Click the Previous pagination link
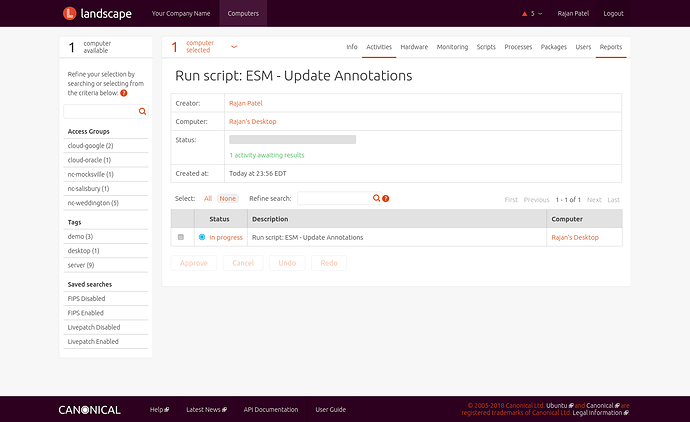The image size is (690, 422). pyautogui.click(x=536, y=200)
